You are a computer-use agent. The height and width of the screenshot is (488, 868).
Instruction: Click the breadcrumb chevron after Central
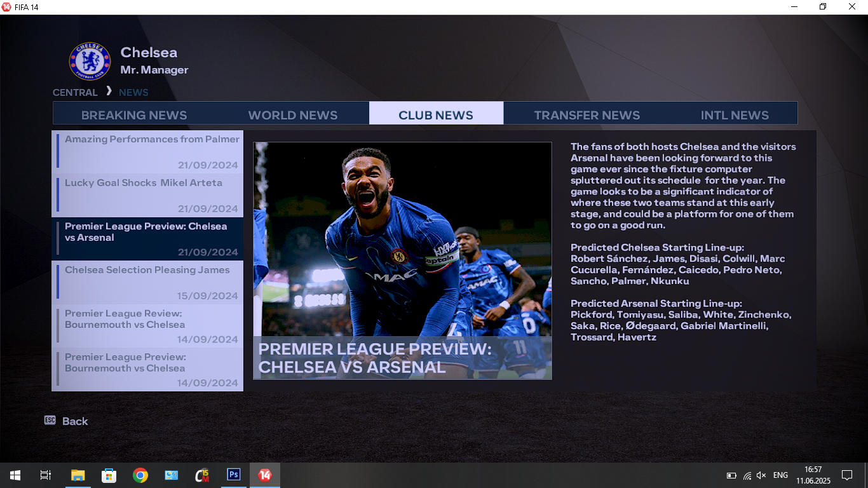coord(109,91)
